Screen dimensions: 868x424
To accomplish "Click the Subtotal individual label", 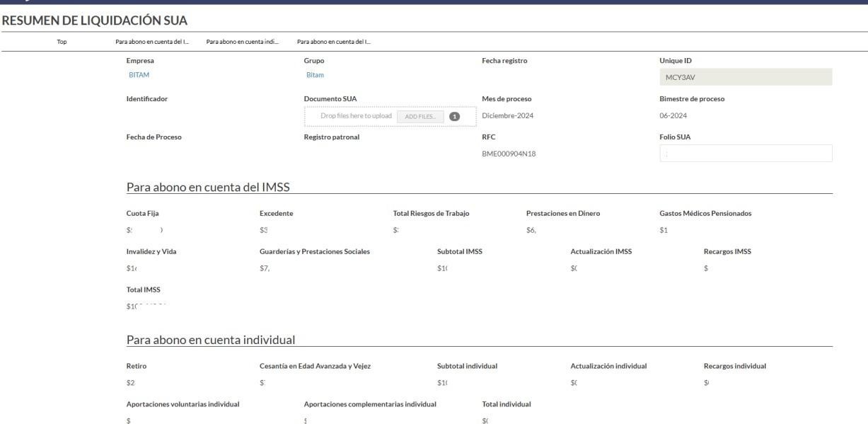I will [x=468, y=366].
